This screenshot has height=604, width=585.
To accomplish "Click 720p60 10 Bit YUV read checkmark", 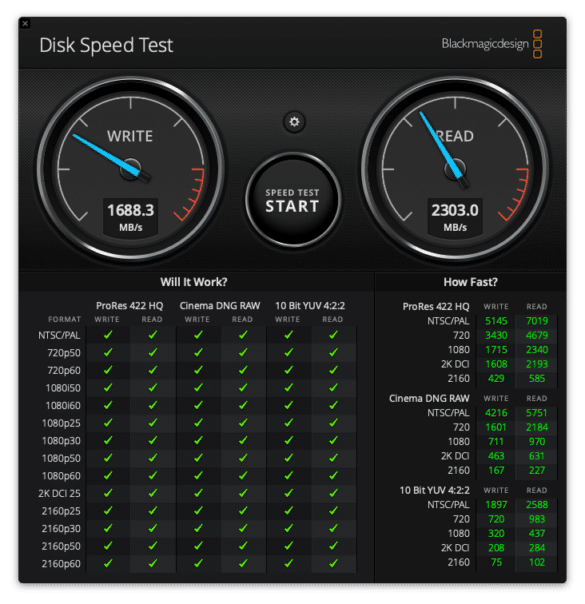I will [x=334, y=370].
